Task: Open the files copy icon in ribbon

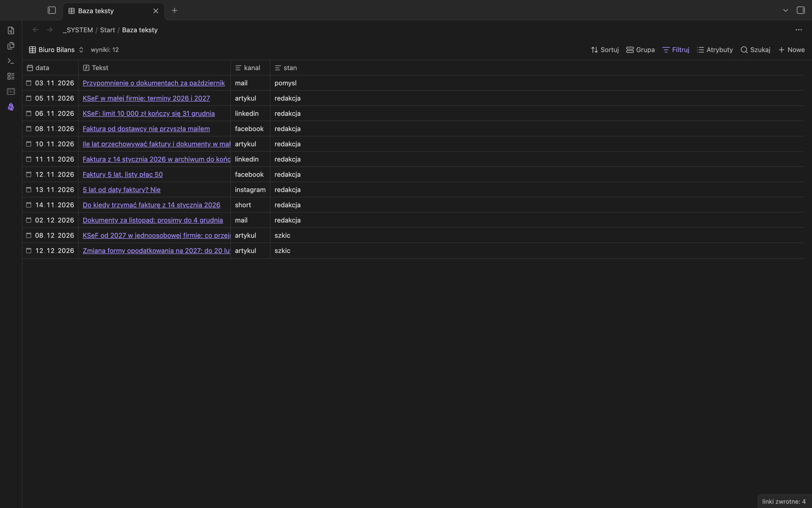Action: tap(11, 46)
